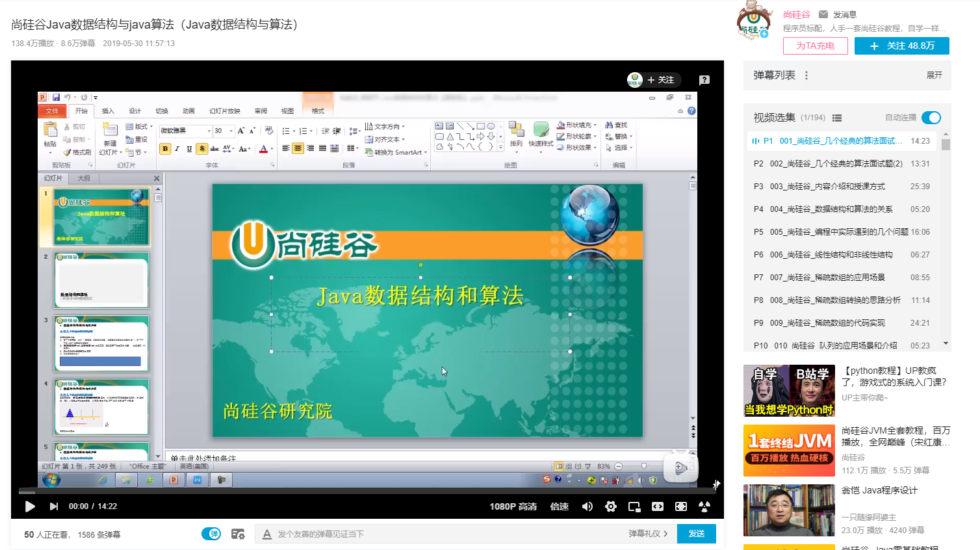Image resolution: width=980 pixels, height=550 pixels.
Task: Send a danmaku with the 发送 button
Action: tap(696, 533)
